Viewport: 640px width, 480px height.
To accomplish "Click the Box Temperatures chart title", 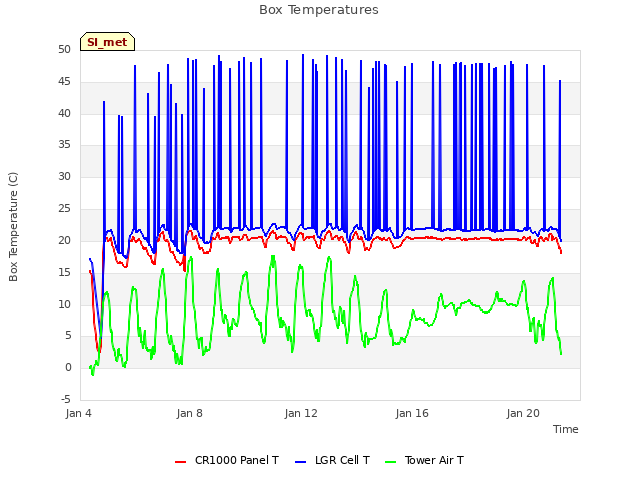I will click(x=319, y=10).
